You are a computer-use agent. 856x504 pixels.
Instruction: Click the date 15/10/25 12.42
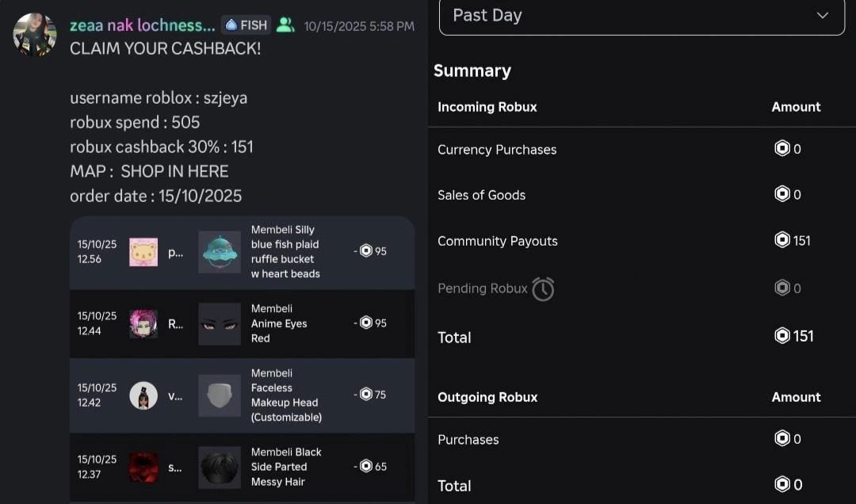pyautogui.click(x=97, y=395)
